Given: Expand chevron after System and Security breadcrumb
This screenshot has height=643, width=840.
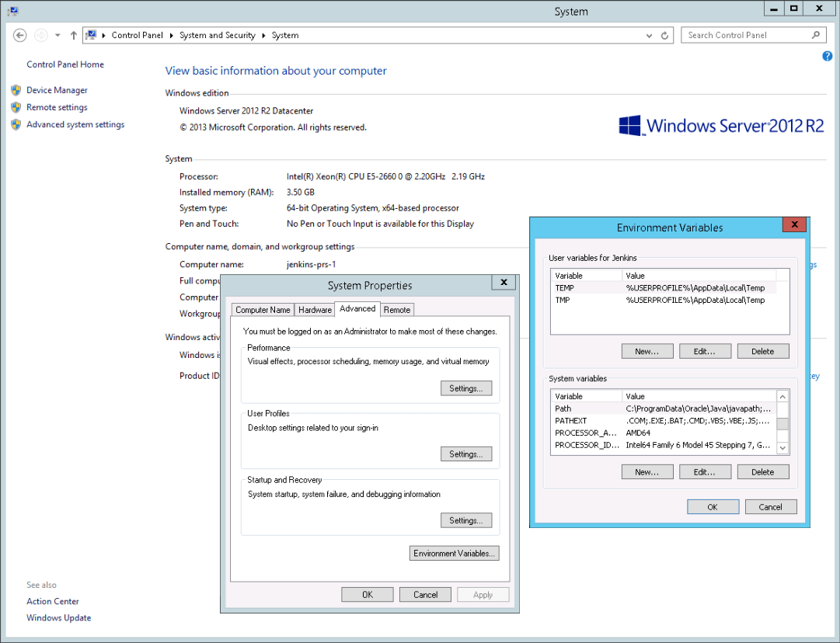Looking at the screenshot, I should [x=263, y=35].
